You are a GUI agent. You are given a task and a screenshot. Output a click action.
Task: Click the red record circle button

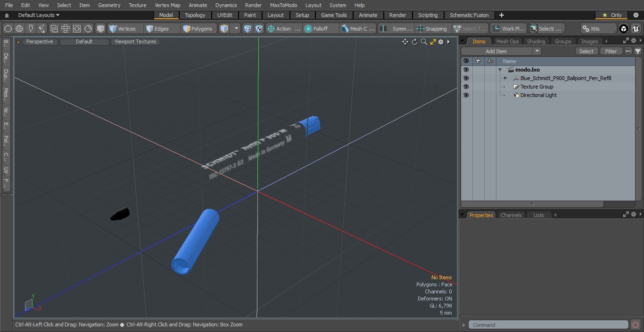coord(635,325)
